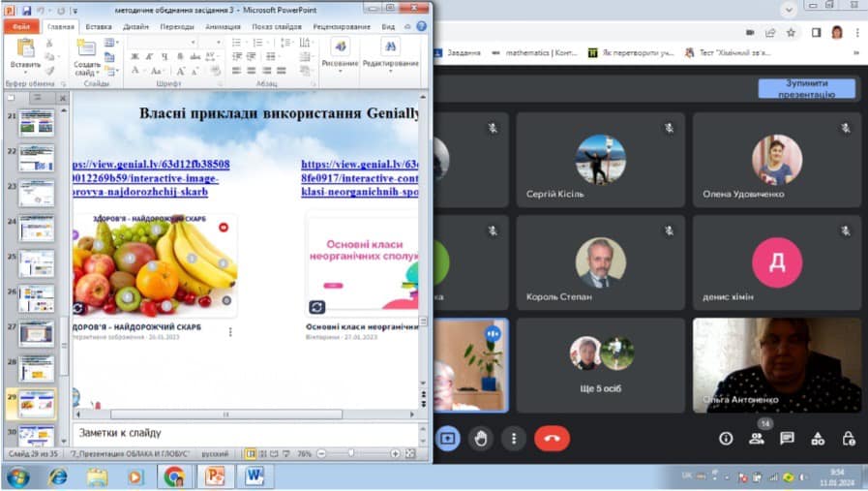The image size is (868, 491).
Task: Toggle Bold (Ж) formatting
Action: coord(135,56)
